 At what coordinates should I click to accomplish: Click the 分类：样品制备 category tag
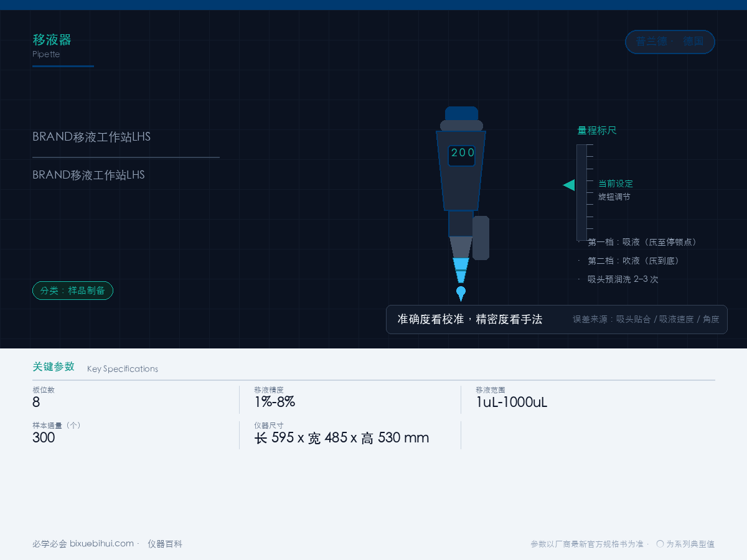coord(73,291)
